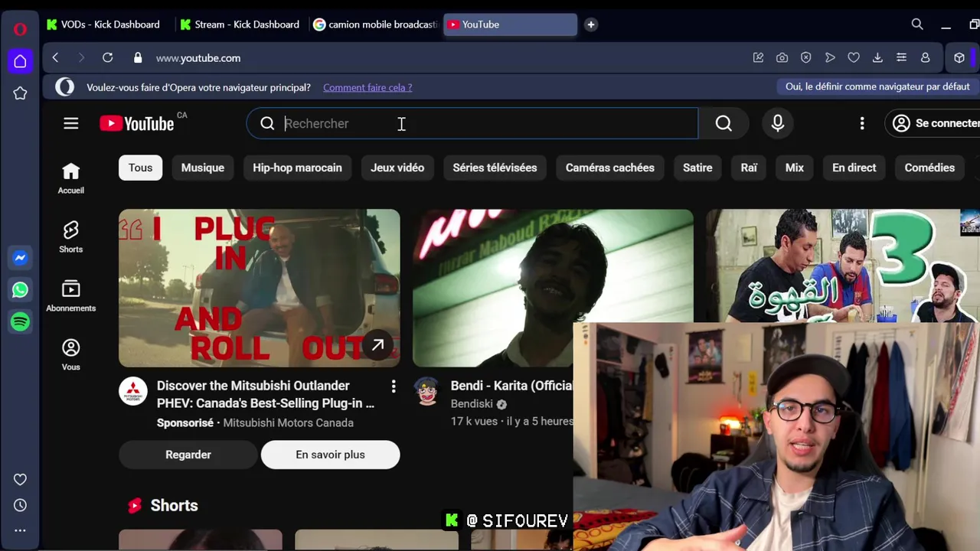980x551 pixels.
Task: Click Comment faire cela ? link
Action: [x=367, y=87]
